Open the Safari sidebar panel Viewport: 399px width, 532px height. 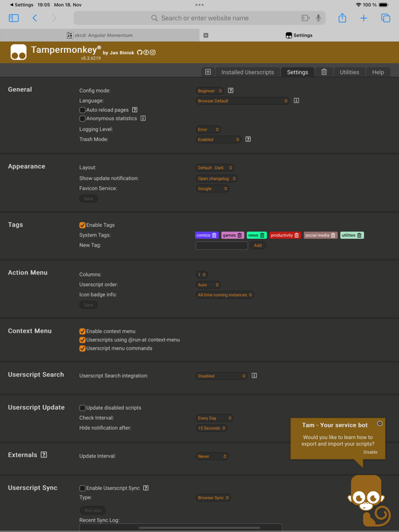click(x=14, y=18)
